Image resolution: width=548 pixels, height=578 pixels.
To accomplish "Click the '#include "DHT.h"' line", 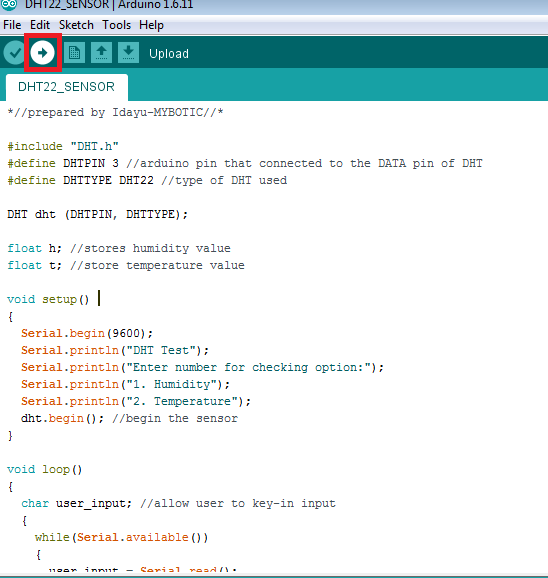I will (63, 146).
